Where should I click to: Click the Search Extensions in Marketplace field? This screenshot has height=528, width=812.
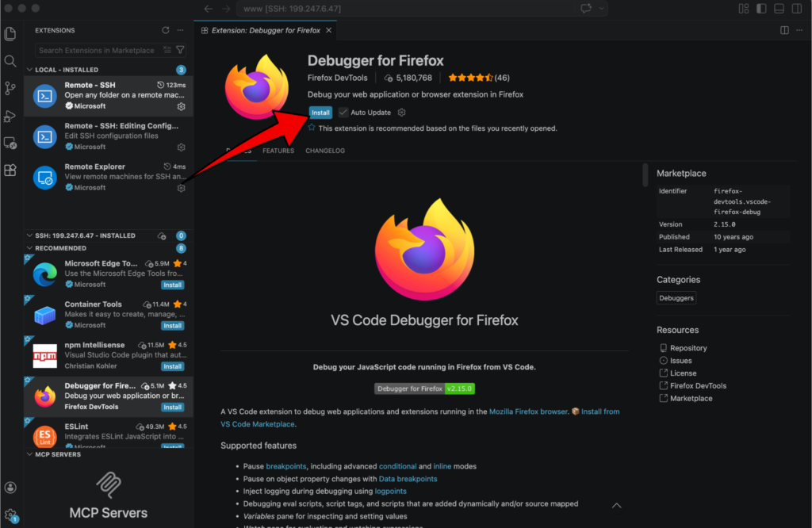[97, 50]
